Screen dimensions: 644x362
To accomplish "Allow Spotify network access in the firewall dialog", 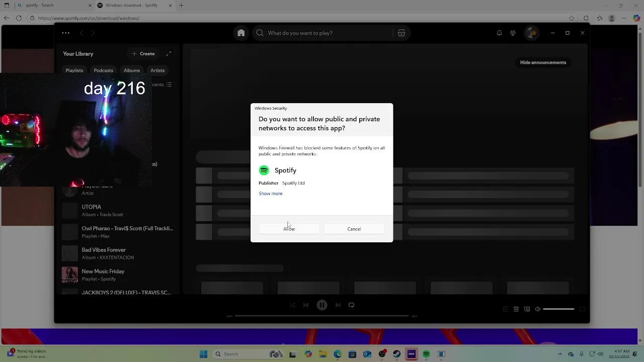I will coord(289,229).
